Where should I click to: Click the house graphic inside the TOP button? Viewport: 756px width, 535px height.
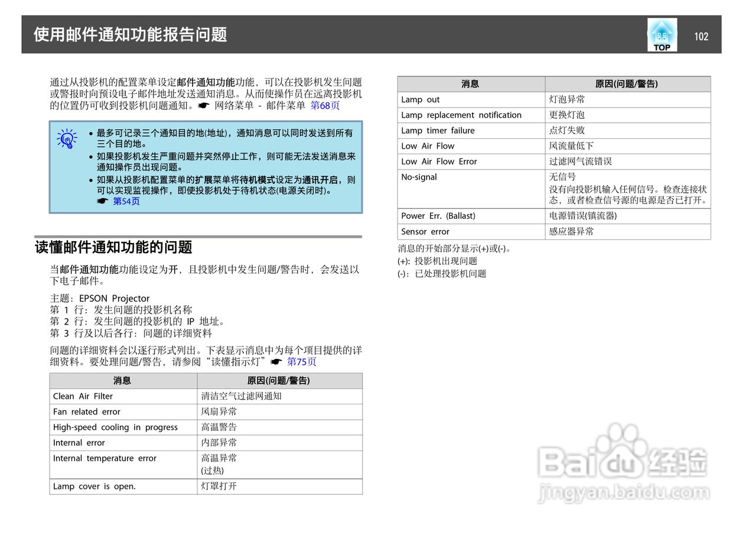point(661,31)
